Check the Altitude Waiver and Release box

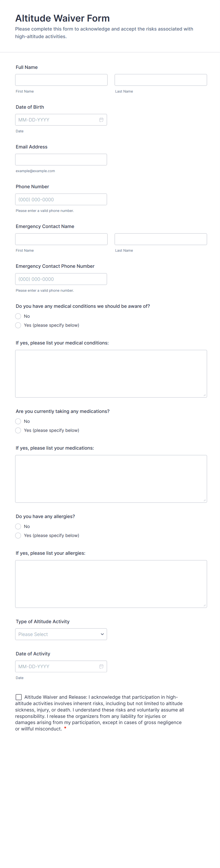pos(19,697)
